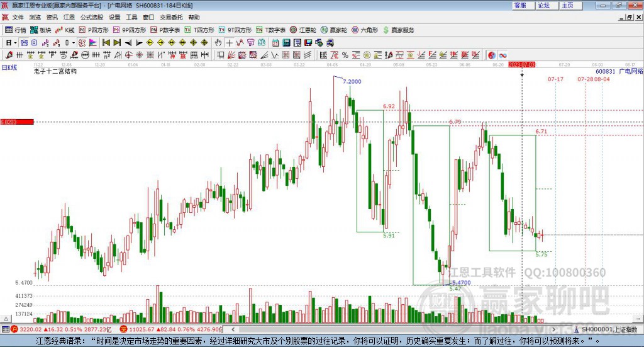The width and height of the screenshot is (644, 347).
Task: Open the 板块 sector view
Action: (x=40, y=30)
